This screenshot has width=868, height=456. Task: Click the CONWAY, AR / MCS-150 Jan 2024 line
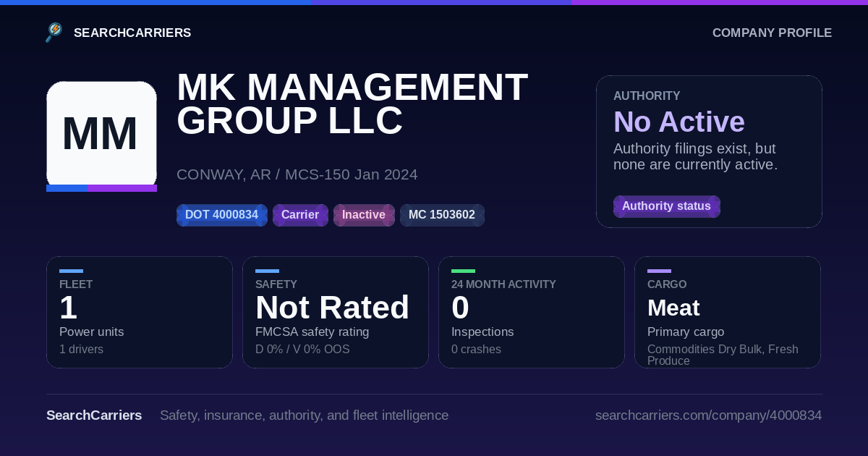pos(297,174)
